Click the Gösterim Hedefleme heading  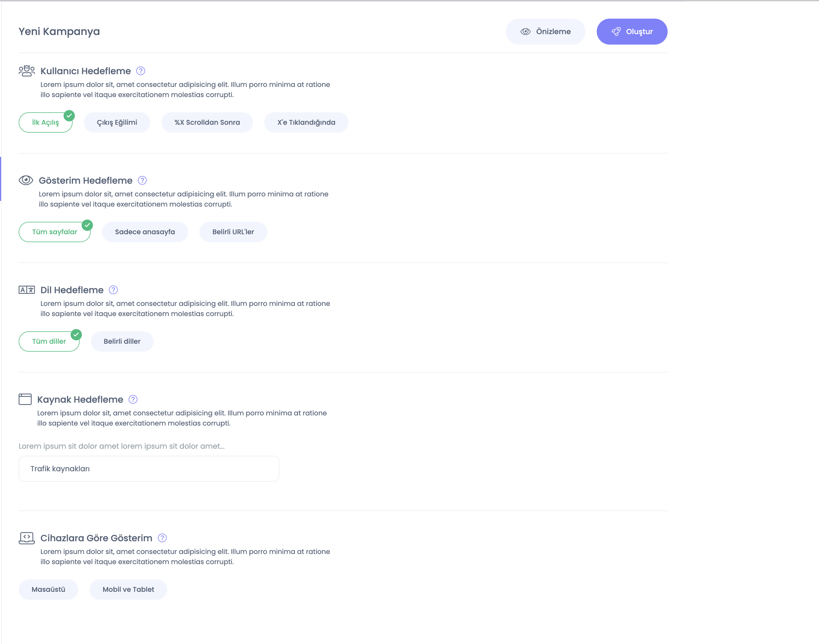click(x=86, y=180)
